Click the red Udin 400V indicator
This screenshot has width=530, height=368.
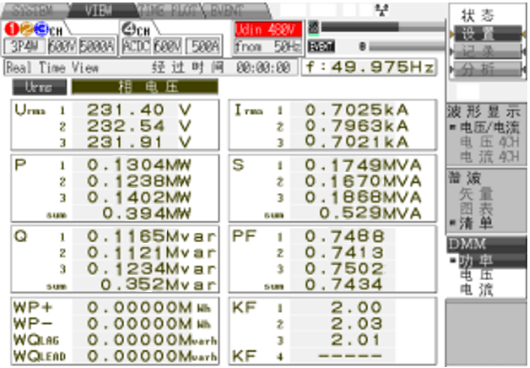[268, 29]
